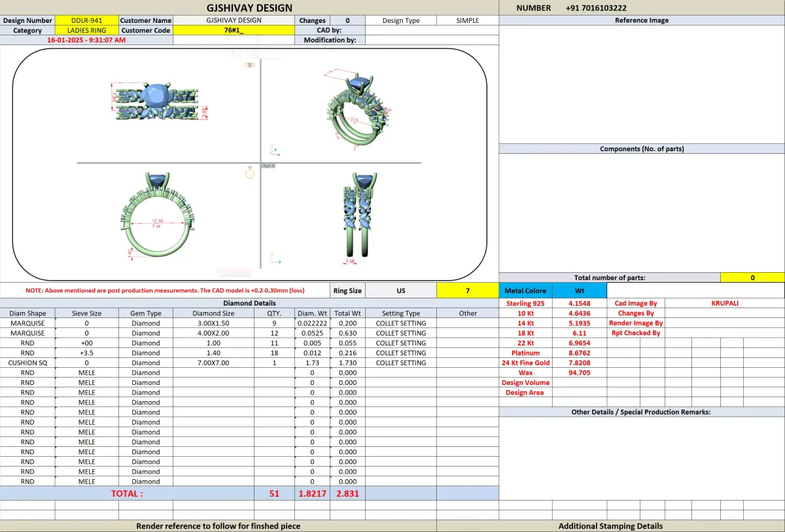Click the diamond size cell 3.00X1.50

213,323
